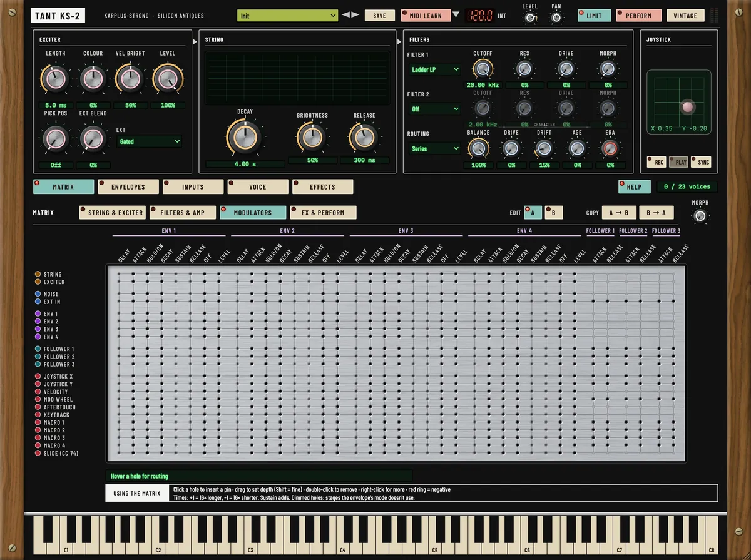This screenshot has width=751, height=560.
Task: Toggle the Help button
Action: tap(634, 186)
